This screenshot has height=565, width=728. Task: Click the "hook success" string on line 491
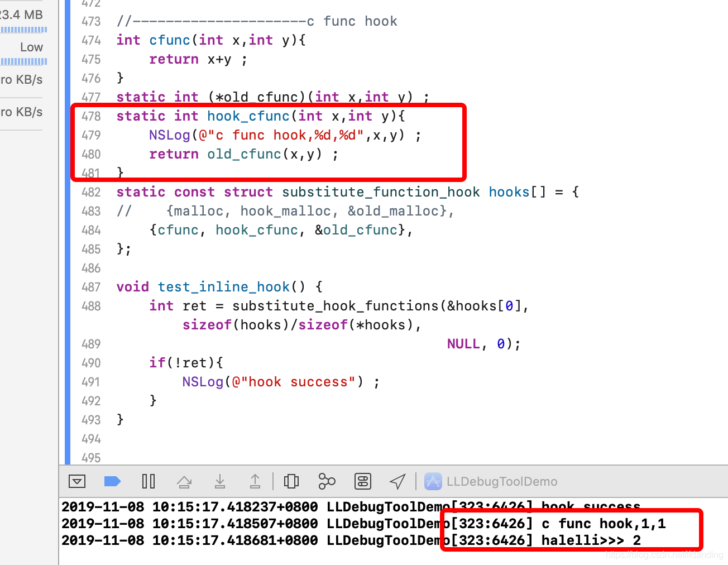[x=298, y=382]
